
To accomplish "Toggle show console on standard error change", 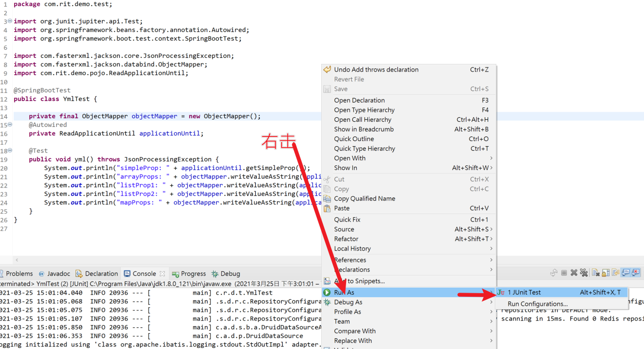I will (x=635, y=273).
